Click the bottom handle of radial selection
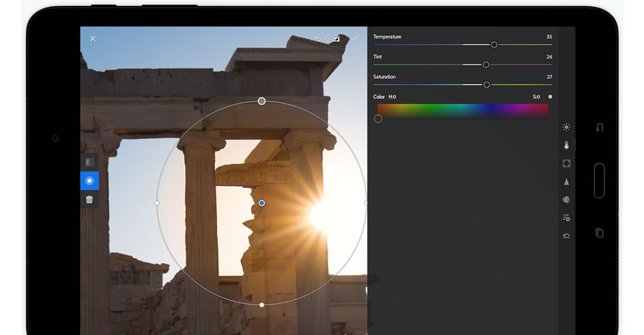The width and height of the screenshot is (644, 335). tap(261, 305)
